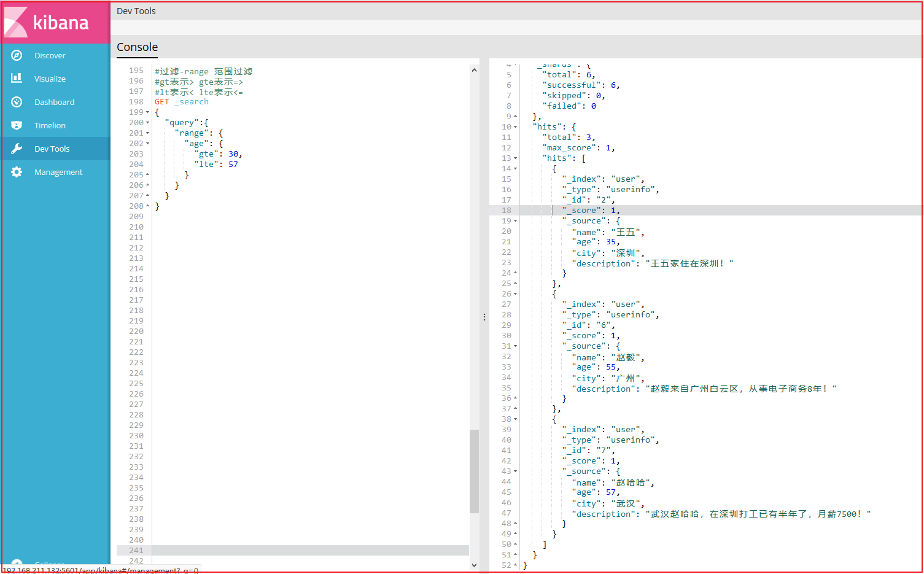The height and width of the screenshot is (574, 924).
Task: Click editor scrollbar down arrow
Action: (474, 565)
